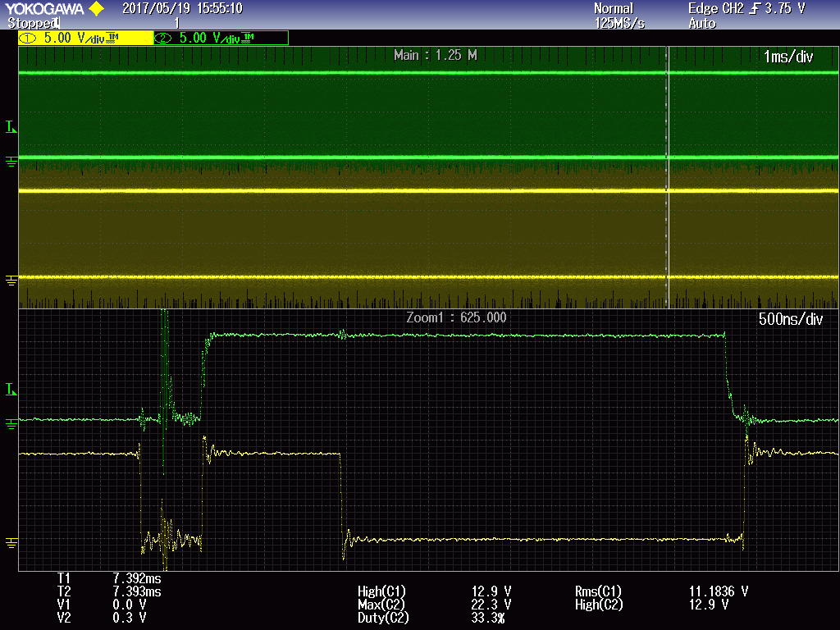Image resolution: width=840 pixels, height=630 pixels.
Task: Click the V2 cursor value '0.3 V'
Action: 129,618
